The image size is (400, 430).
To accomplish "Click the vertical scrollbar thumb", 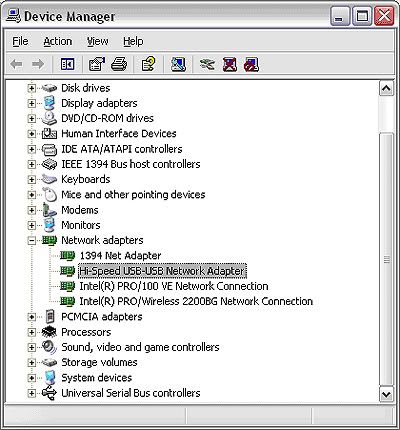I will pyautogui.click(x=386, y=259).
